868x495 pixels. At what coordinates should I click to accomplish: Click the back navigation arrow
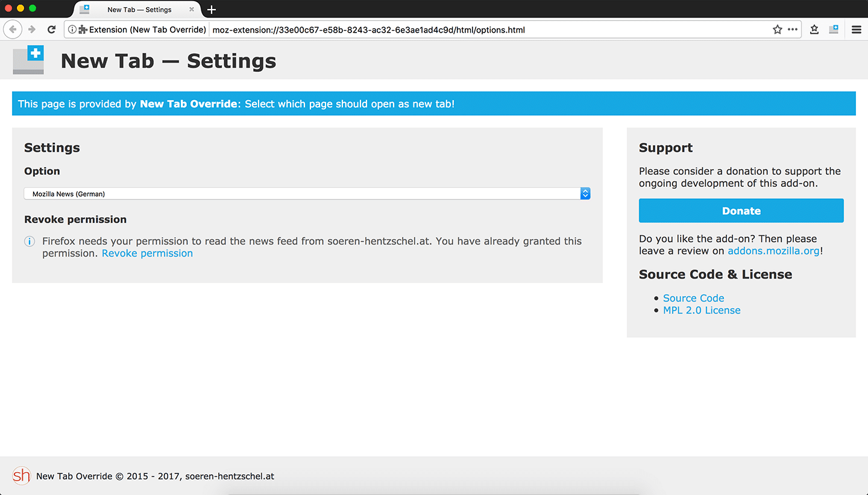pyautogui.click(x=13, y=30)
